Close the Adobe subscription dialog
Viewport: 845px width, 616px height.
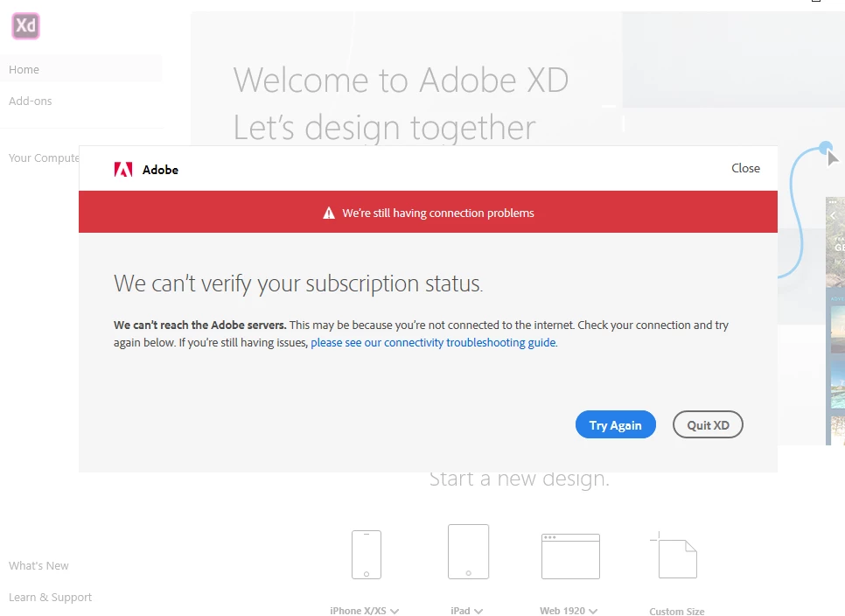pyautogui.click(x=745, y=168)
